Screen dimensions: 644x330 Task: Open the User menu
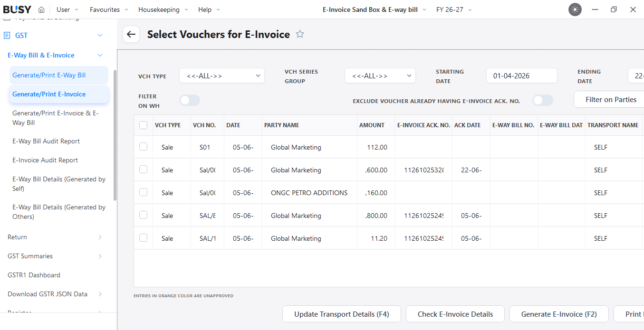[67, 9]
